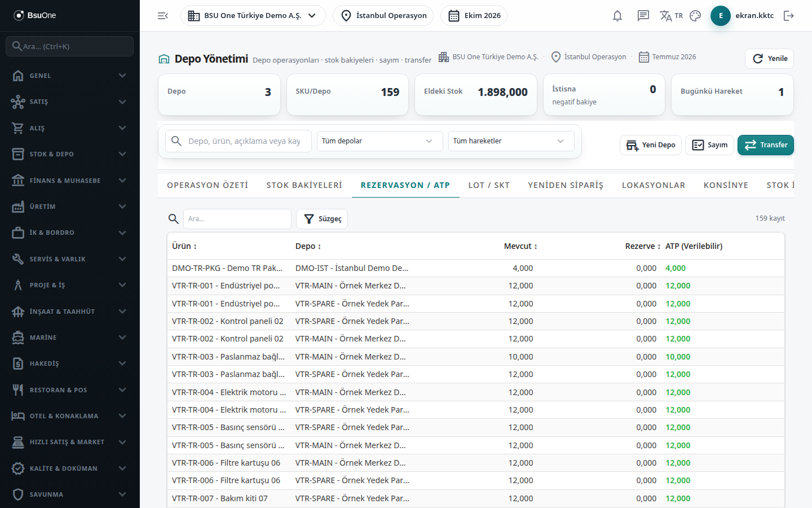Open the Tüm hareketler dropdown

511,141
